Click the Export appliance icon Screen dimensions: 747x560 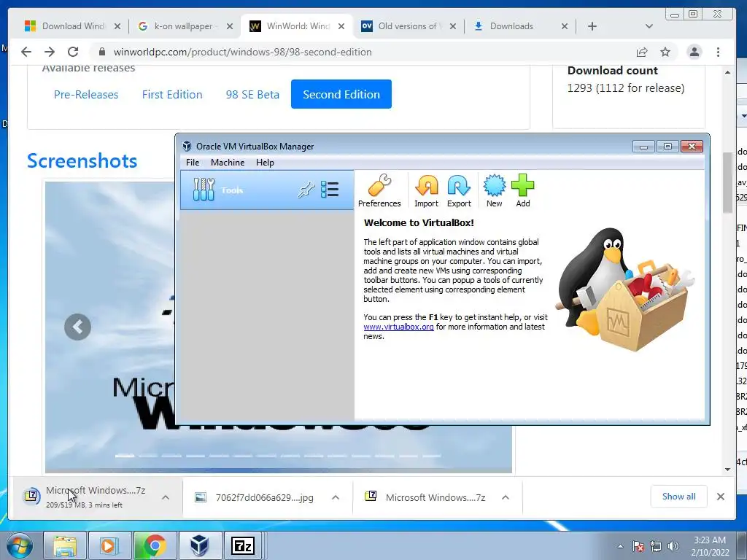coord(459,190)
